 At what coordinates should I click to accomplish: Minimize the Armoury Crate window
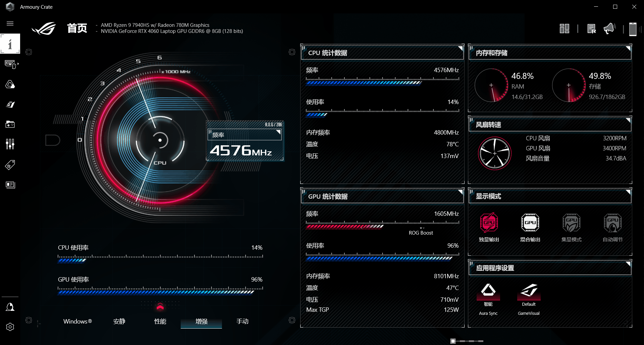tap(596, 7)
